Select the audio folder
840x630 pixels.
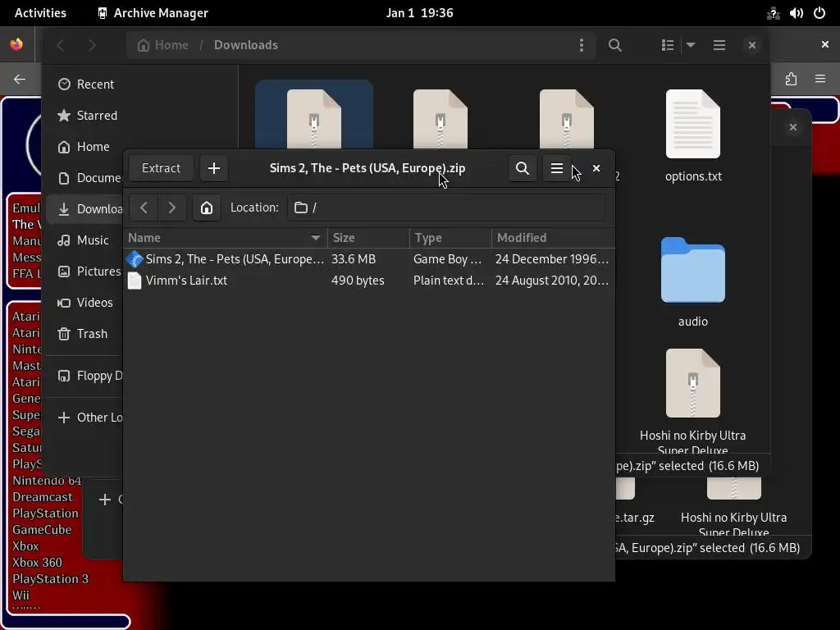click(693, 282)
